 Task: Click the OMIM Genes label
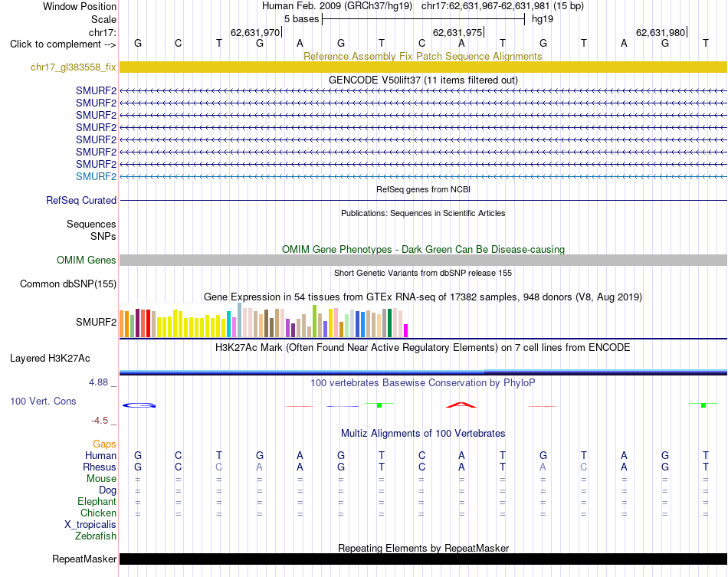click(86, 260)
